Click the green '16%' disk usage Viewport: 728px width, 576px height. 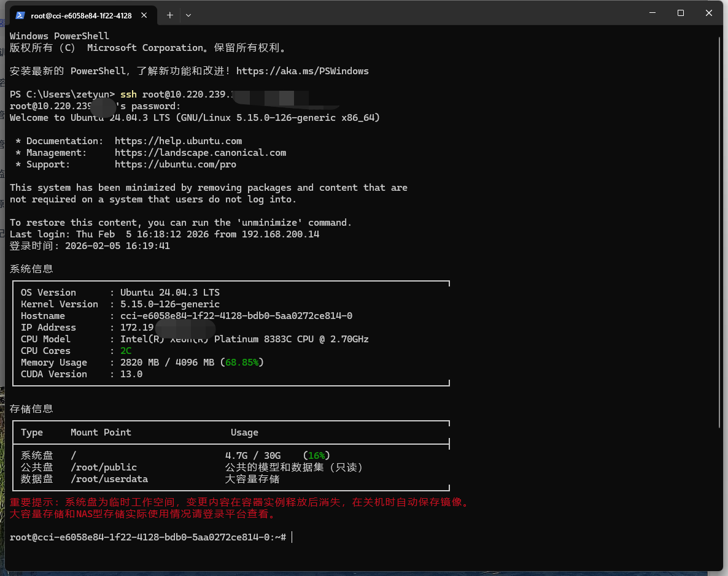coord(317,456)
